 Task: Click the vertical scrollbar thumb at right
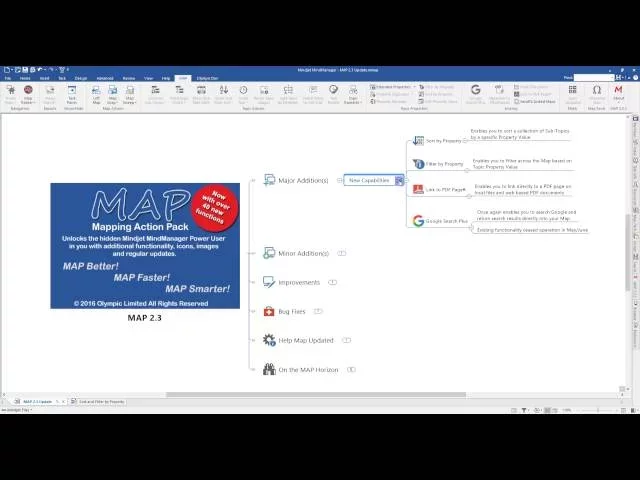(628, 251)
